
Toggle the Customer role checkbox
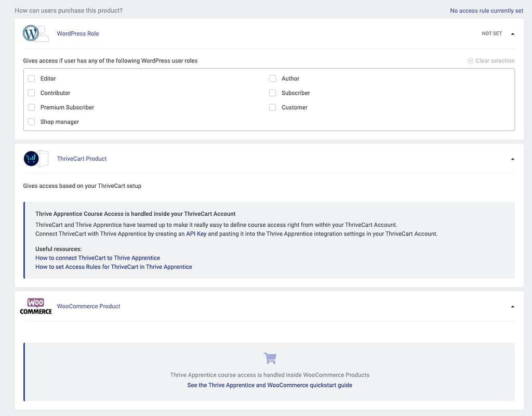272,107
